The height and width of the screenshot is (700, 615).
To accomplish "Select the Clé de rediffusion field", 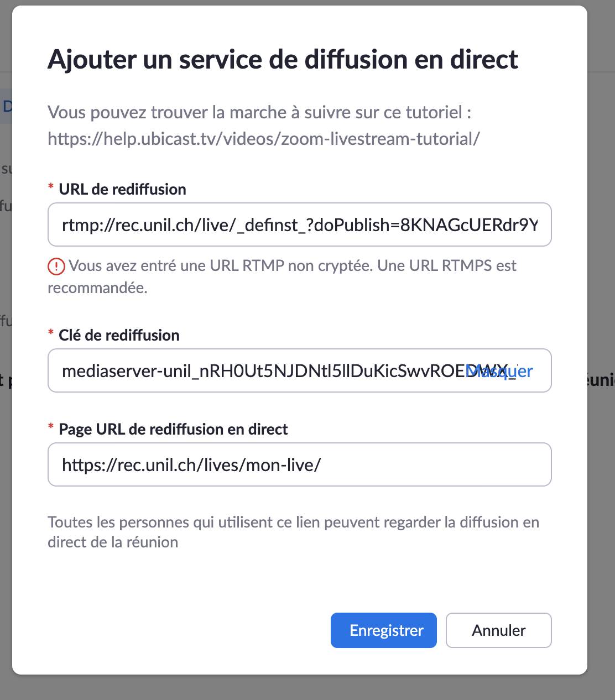I will pos(260,371).
